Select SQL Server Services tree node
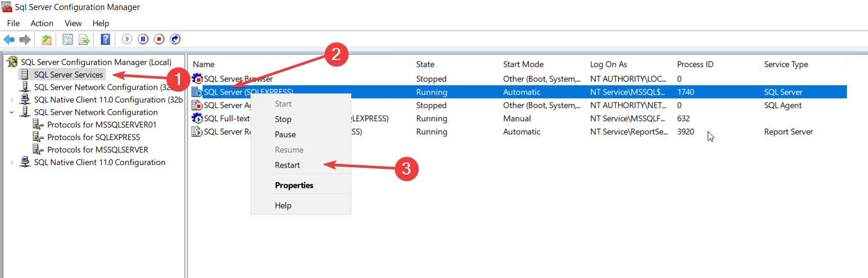Image resolution: width=868 pixels, height=278 pixels. (x=68, y=75)
